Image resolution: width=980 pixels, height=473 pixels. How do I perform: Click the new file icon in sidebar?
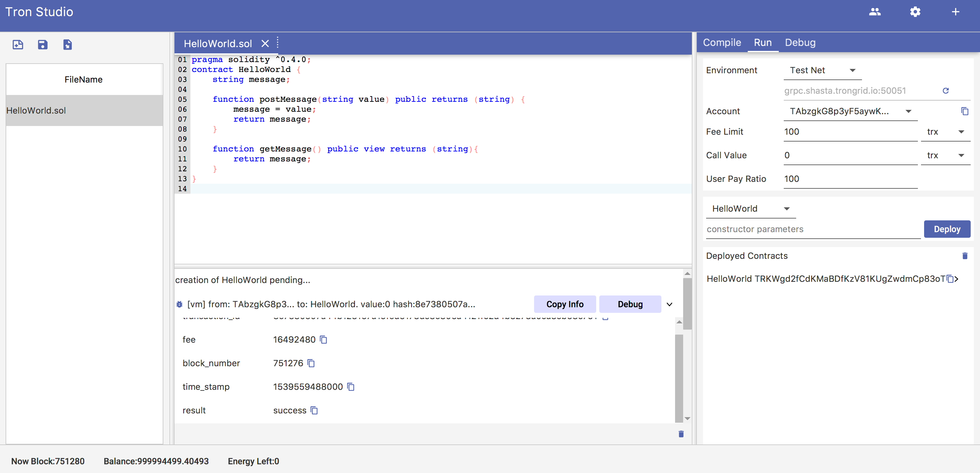coord(18,44)
